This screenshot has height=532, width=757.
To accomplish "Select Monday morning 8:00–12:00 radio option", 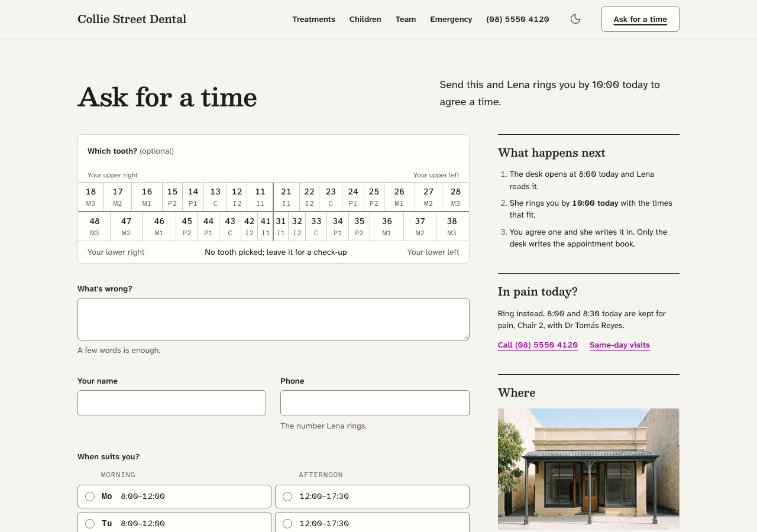I will coord(174,497).
